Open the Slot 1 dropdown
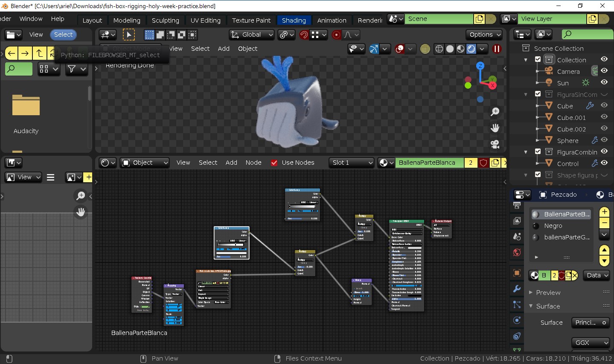This screenshot has height=364, width=614. coord(351,163)
